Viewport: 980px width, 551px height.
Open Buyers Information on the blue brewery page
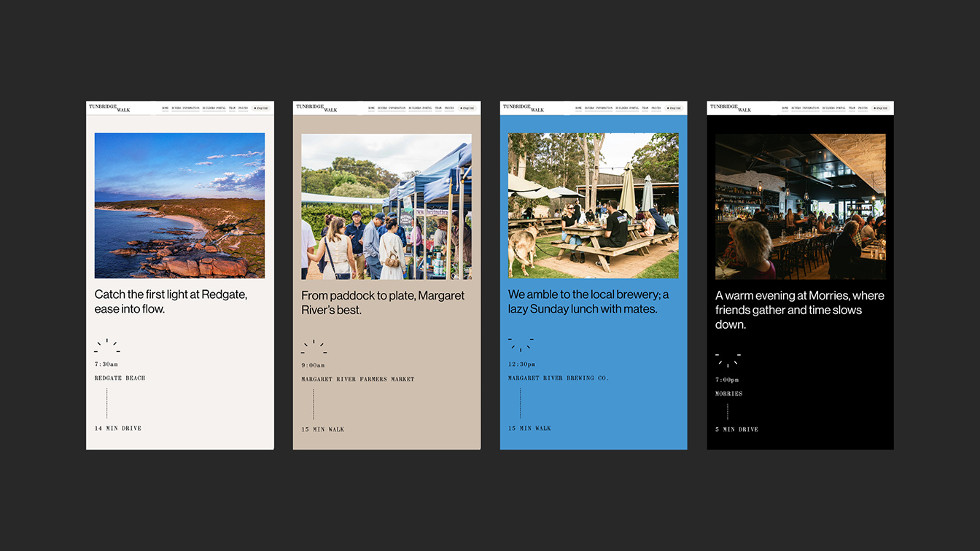click(599, 108)
